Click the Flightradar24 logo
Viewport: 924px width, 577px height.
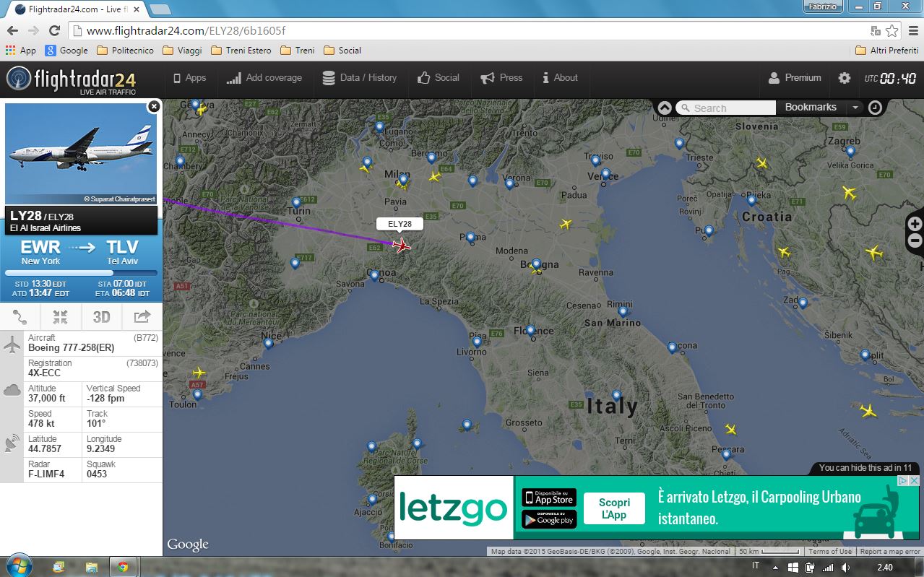click(x=71, y=79)
